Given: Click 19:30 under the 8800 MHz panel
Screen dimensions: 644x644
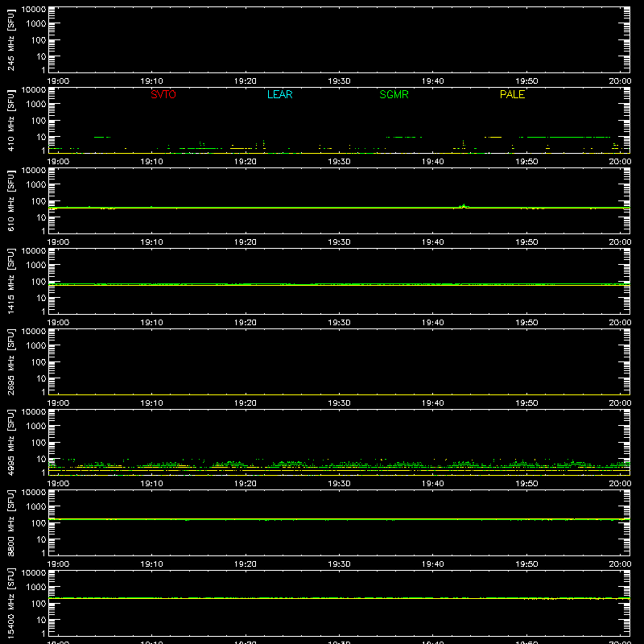Looking at the screenshot, I should pyautogui.click(x=339, y=564).
